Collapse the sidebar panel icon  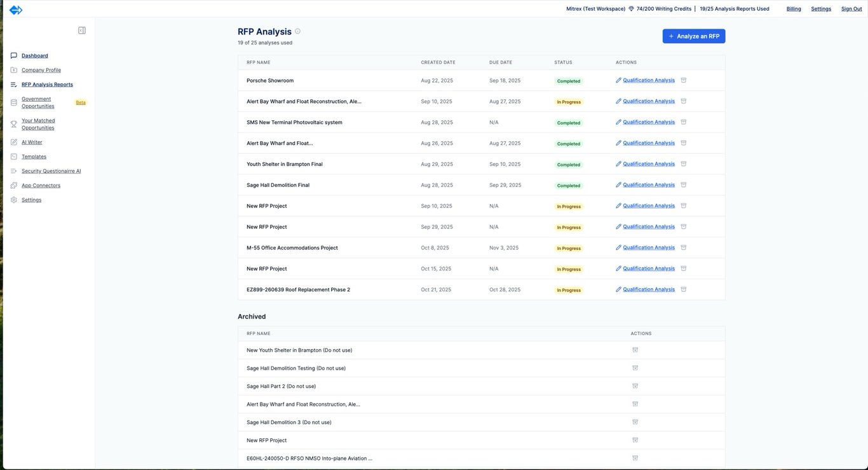(82, 31)
